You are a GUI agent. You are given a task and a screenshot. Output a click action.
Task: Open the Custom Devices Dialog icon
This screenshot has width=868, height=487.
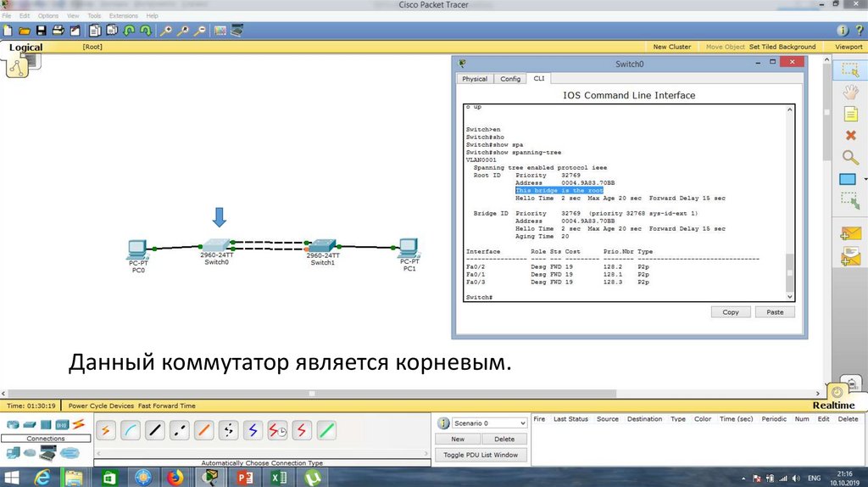237,31
